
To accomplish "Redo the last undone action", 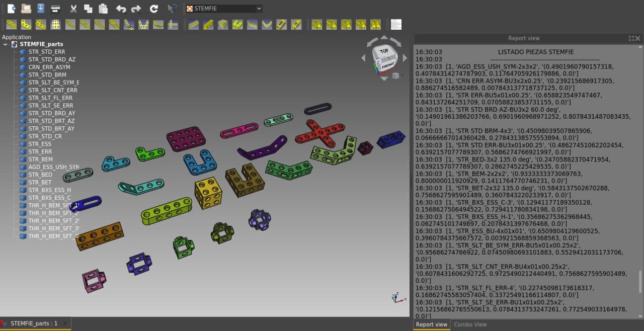I will click(x=136, y=9).
